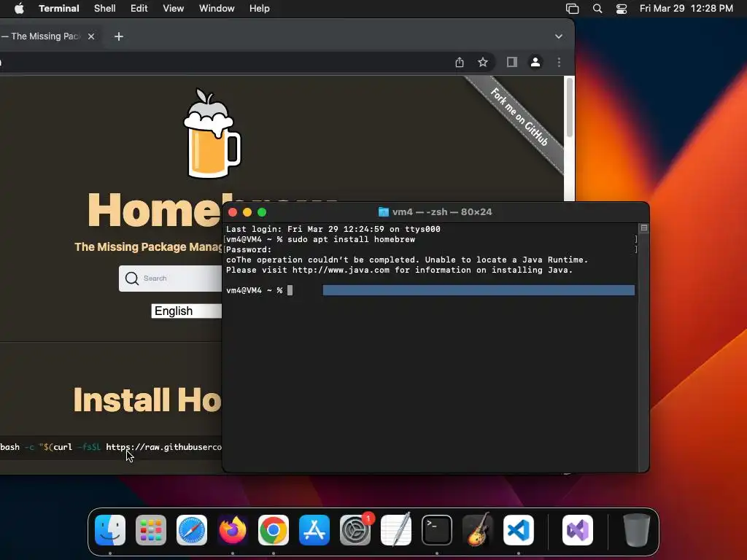Screen dimensions: 747x560
Task: Open Google Chrome from the Dock
Action: click(274, 530)
